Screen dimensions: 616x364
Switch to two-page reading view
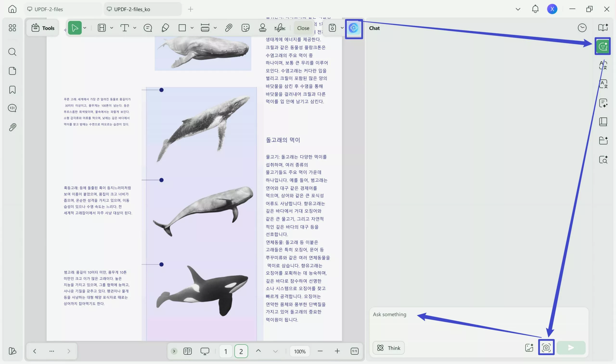tap(187, 351)
